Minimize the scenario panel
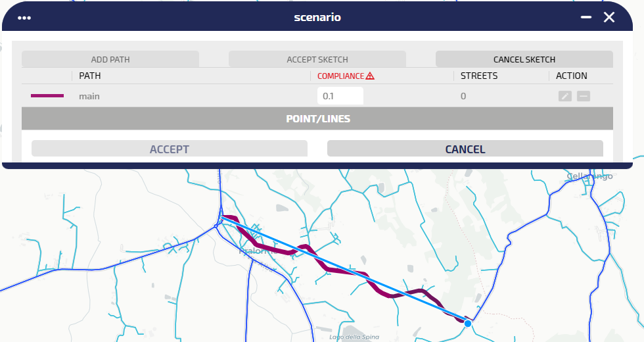 click(x=586, y=18)
